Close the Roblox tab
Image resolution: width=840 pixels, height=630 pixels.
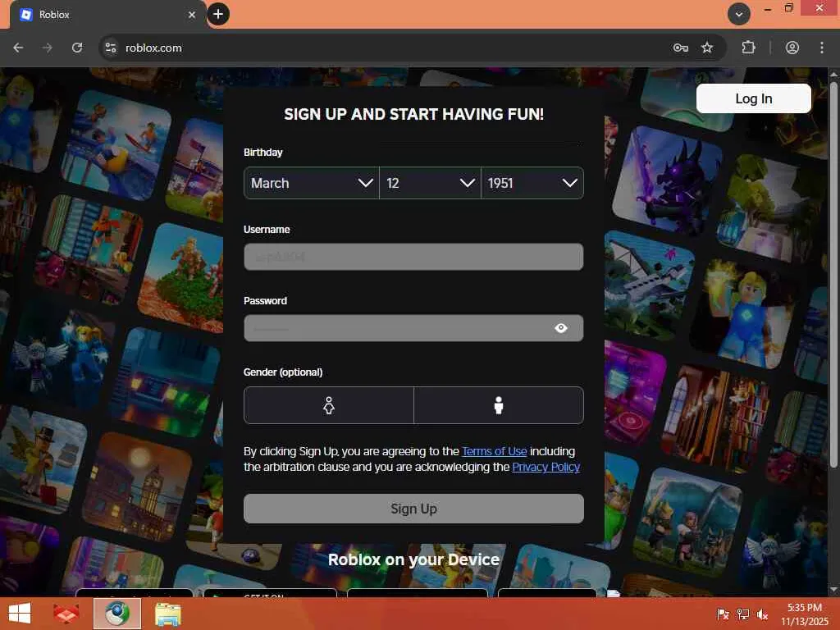coord(192,15)
